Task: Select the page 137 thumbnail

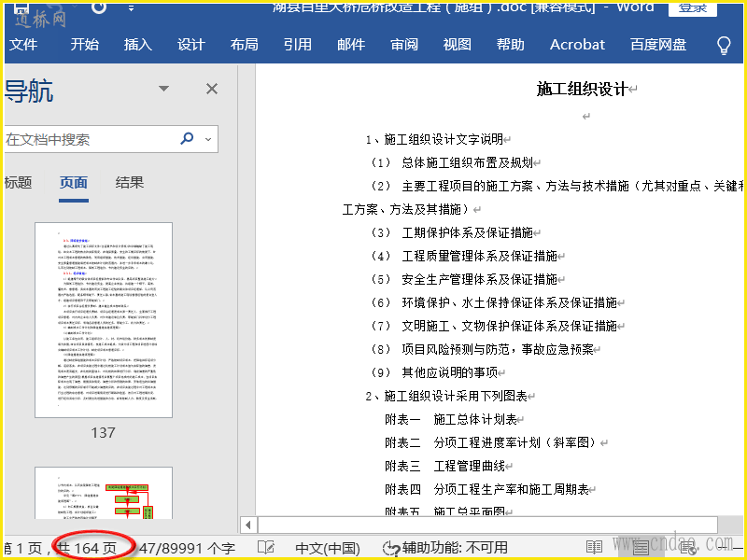Action: tap(103, 319)
